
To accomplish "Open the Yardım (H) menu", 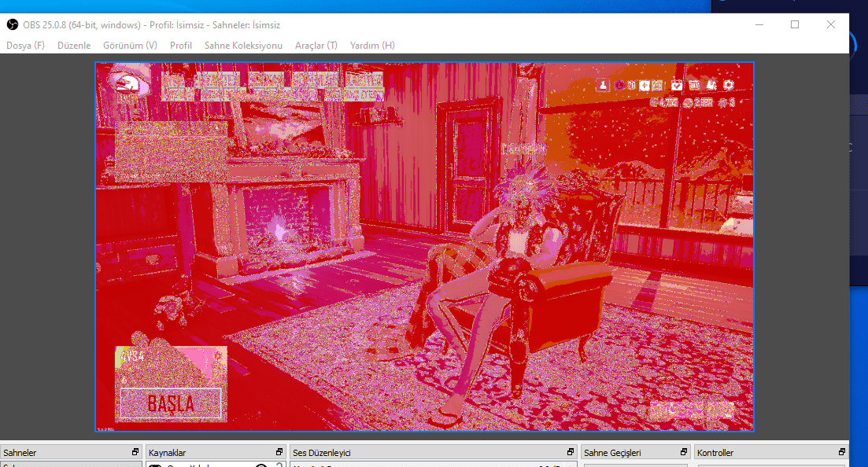I will point(372,46).
